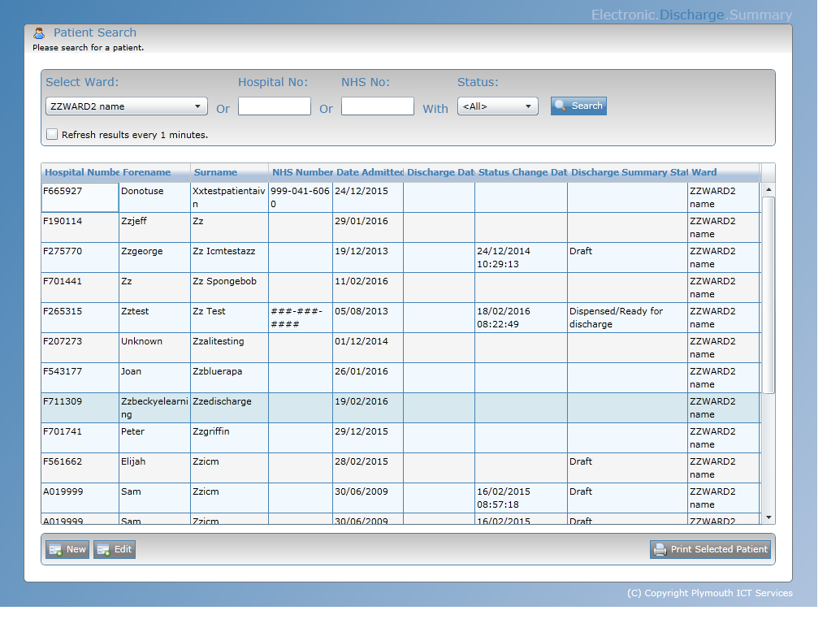Click forename Joan

(132, 371)
